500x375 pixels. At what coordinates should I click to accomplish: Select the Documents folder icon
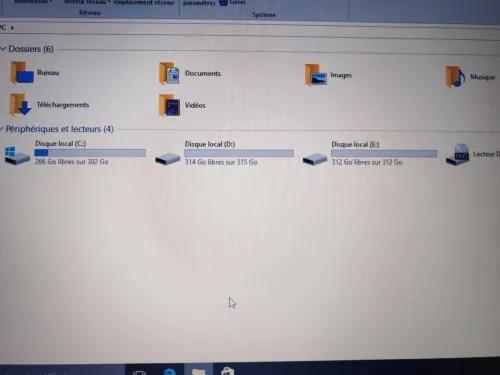(x=169, y=73)
